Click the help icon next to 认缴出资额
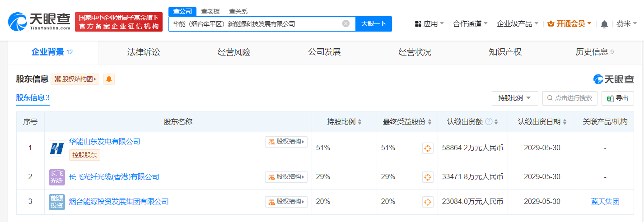Image resolution: width=644 pixels, height=222 pixels. click(x=489, y=122)
